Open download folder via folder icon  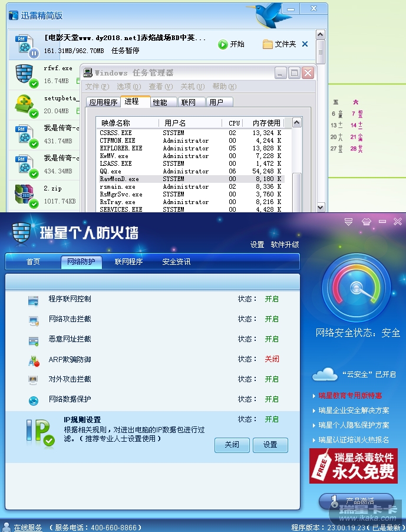[268, 44]
